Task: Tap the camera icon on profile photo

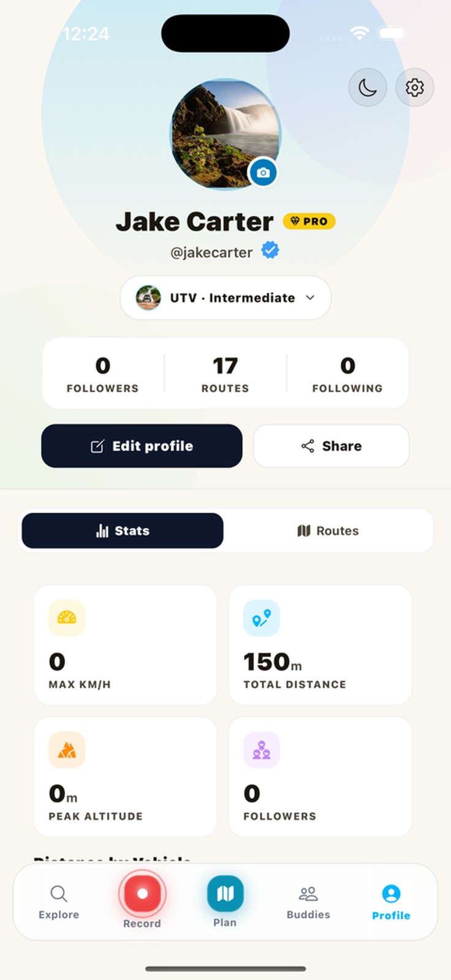Action: coord(263,173)
